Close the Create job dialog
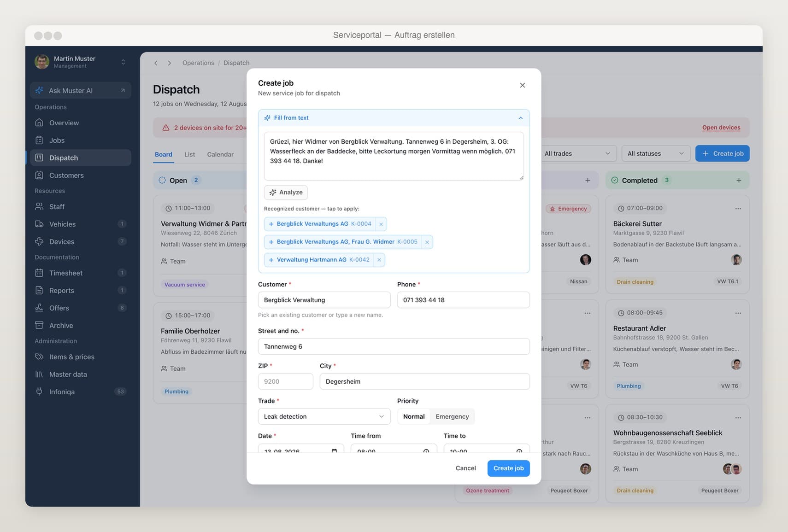The height and width of the screenshot is (532, 788). pos(523,85)
